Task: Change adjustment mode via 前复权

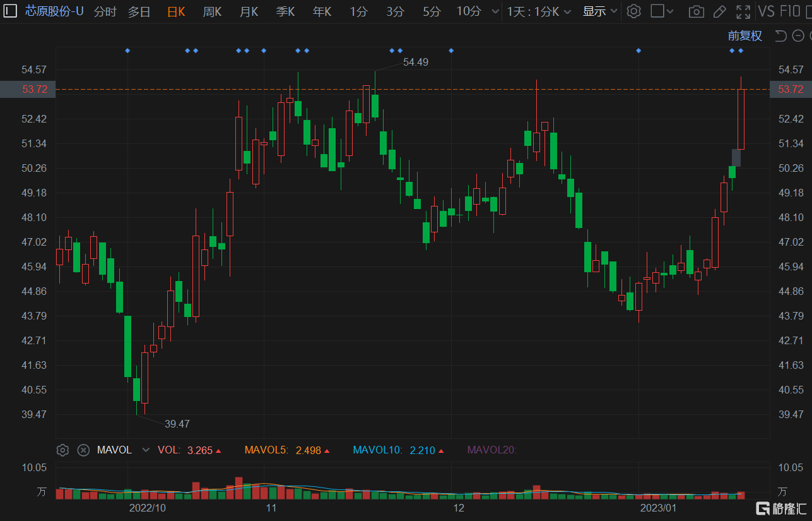Action: tap(745, 36)
